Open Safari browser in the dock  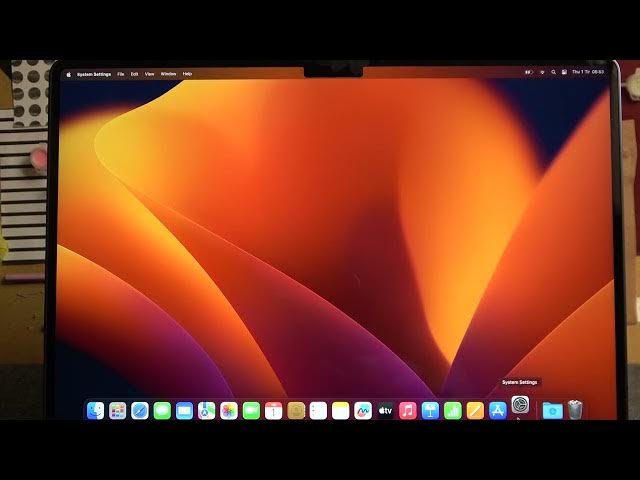(140, 410)
